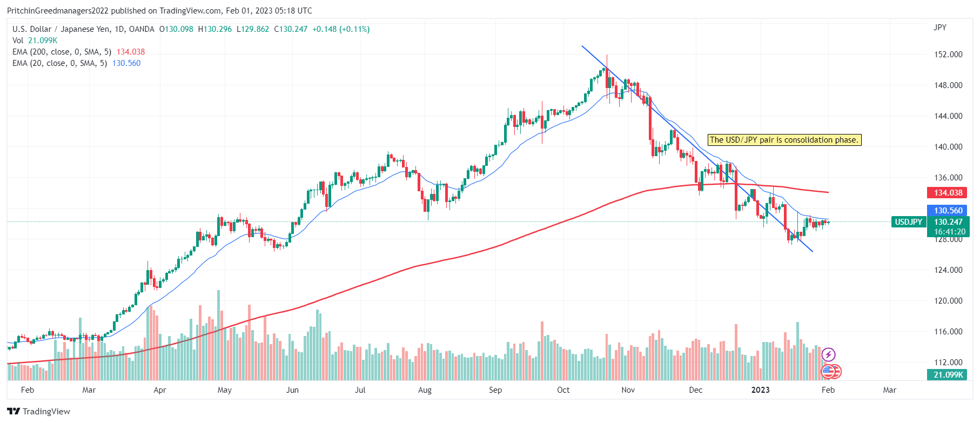This screenshot has height=423, width=980.
Task: Click the Apr label on time axis
Action: (160, 390)
